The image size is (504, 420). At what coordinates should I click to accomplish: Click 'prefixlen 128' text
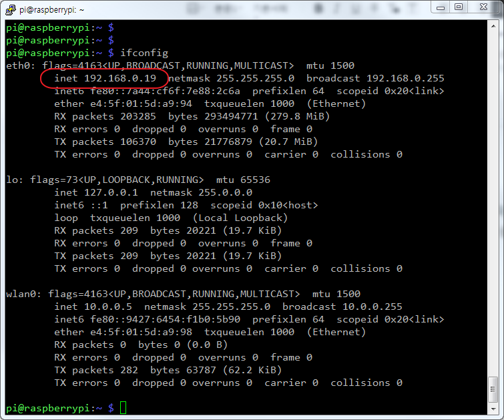(x=159, y=205)
